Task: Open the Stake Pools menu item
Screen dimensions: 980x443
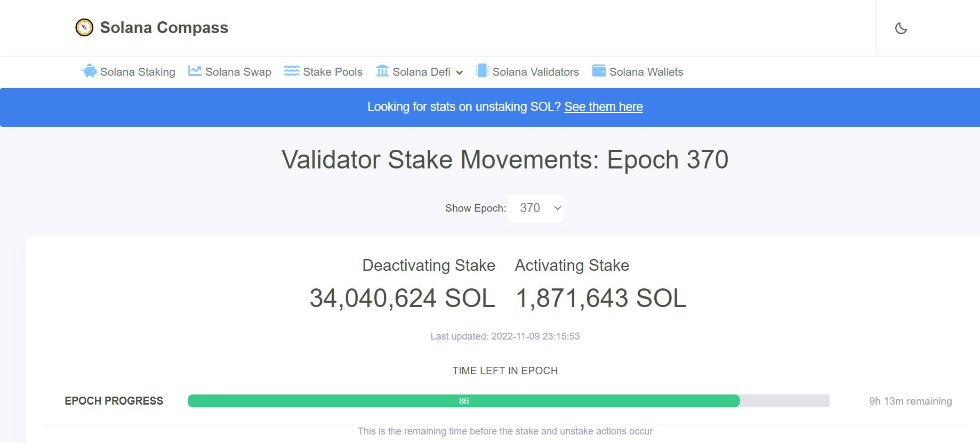Action: (x=333, y=72)
